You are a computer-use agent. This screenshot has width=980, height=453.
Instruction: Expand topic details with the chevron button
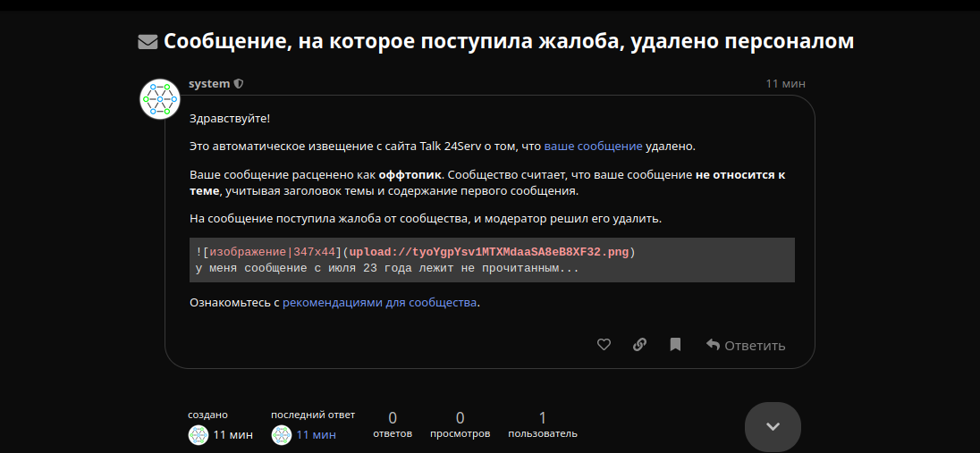point(773,427)
